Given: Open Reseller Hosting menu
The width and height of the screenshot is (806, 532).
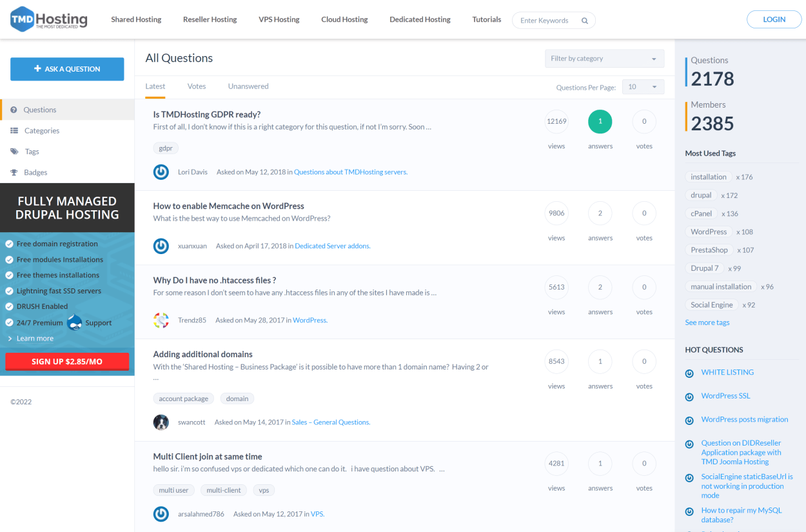Looking at the screenshot, I should (x=210, y=19).
